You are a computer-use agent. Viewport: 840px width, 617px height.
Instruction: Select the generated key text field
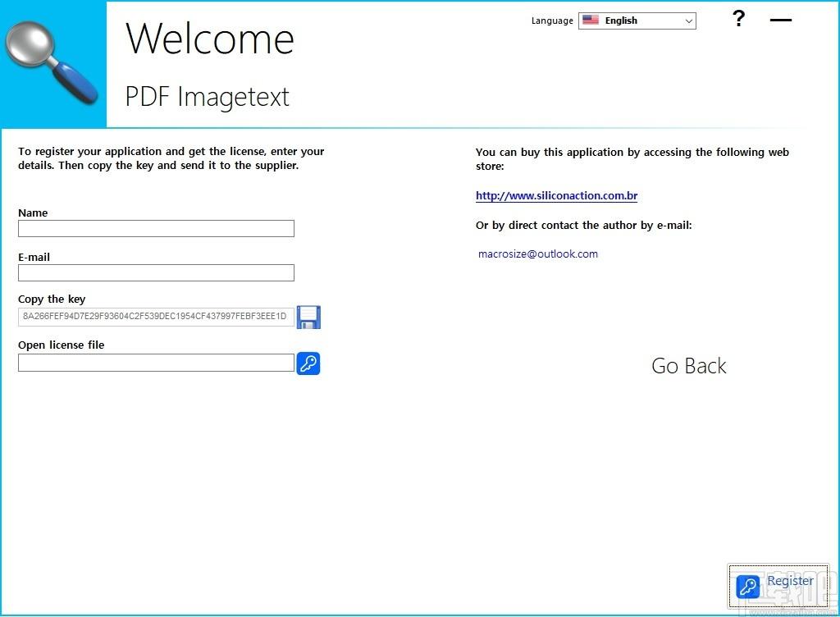156,317
